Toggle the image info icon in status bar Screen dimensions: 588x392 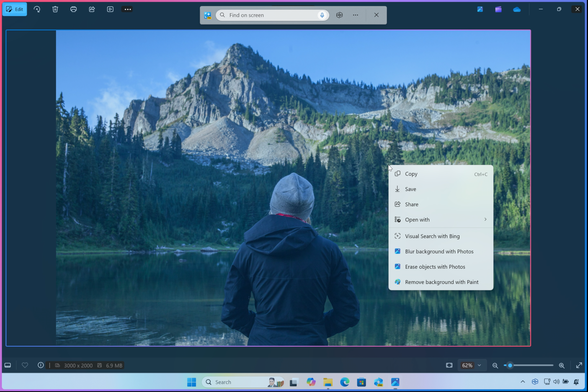click(41, 365)
